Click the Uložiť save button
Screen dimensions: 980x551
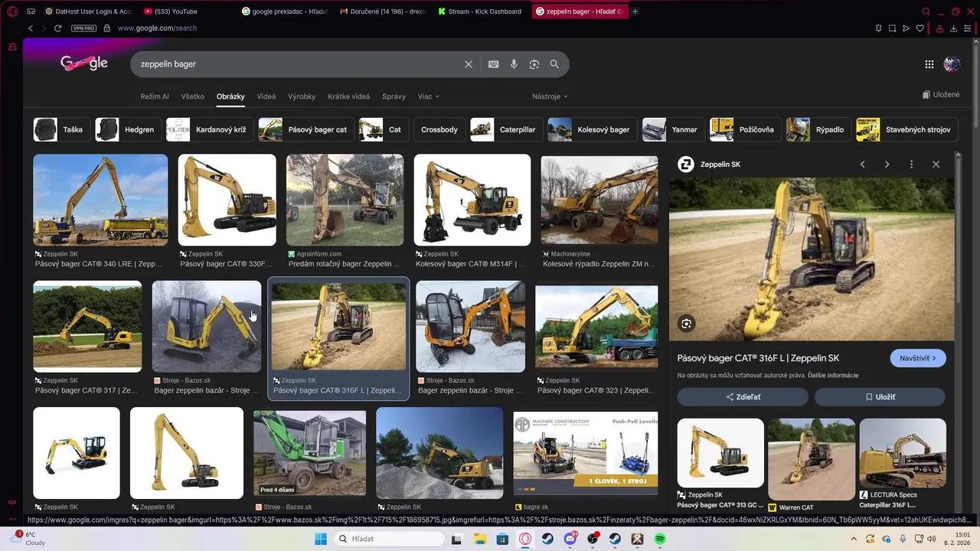click(x=880, y=397)
